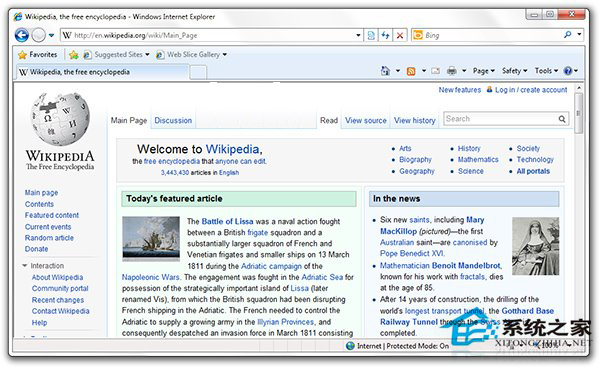Click the Random article sidebar link

click(x=49, y=238)
